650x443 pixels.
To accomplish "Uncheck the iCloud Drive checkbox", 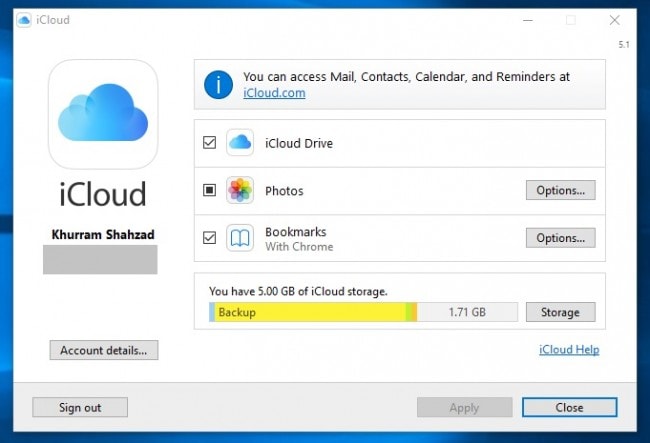I will 209,143.
